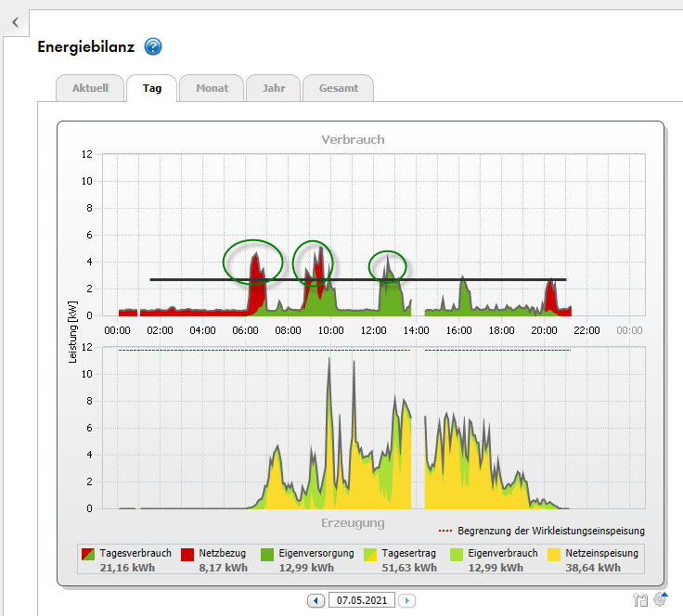Open the Jahr tab
Image resolution: width=683 pixels, height=616 pixels.
click(273, 89)
